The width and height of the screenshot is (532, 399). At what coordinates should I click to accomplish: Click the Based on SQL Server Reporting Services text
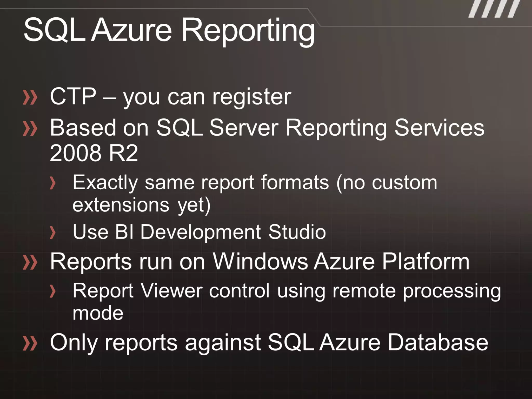coord(267,128)
